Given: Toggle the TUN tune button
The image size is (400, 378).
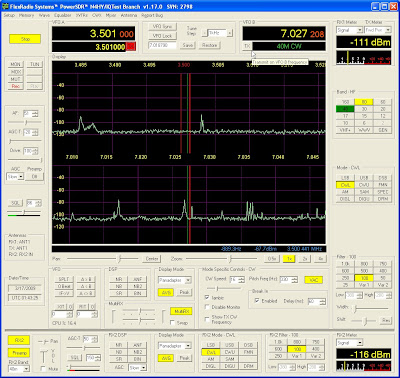Looking at the screenshot, I should 35,64.
